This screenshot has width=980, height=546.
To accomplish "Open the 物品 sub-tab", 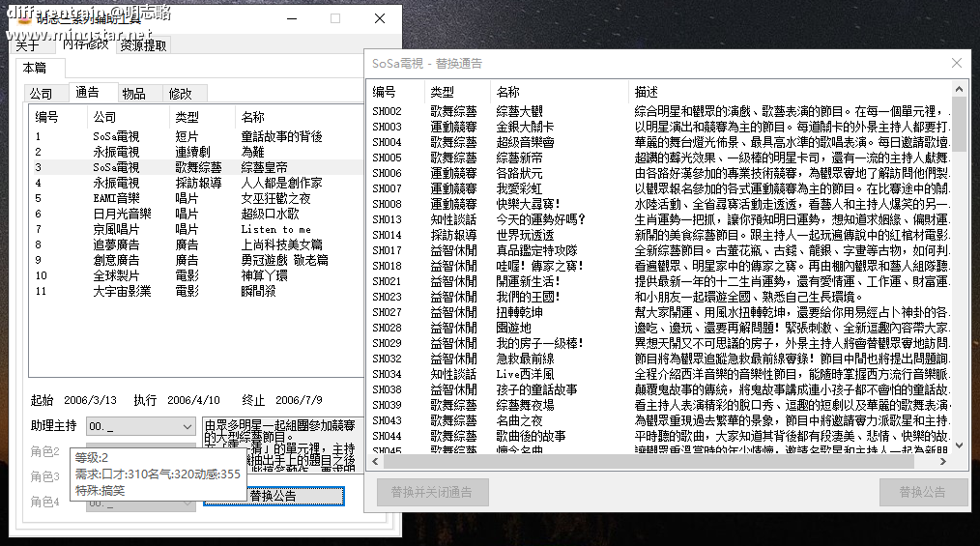I will tap(133, 94).
